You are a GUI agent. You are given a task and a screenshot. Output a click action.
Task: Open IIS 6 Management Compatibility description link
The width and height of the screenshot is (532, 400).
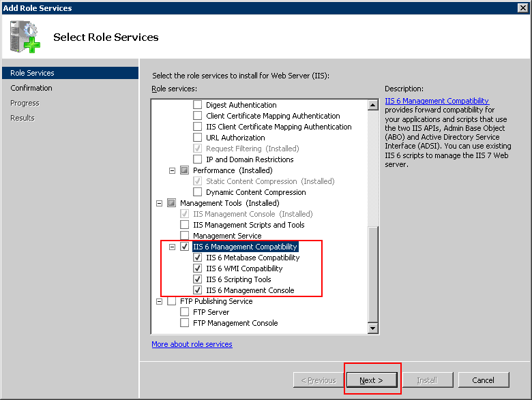pyautogui.click(x=437, y=101)
